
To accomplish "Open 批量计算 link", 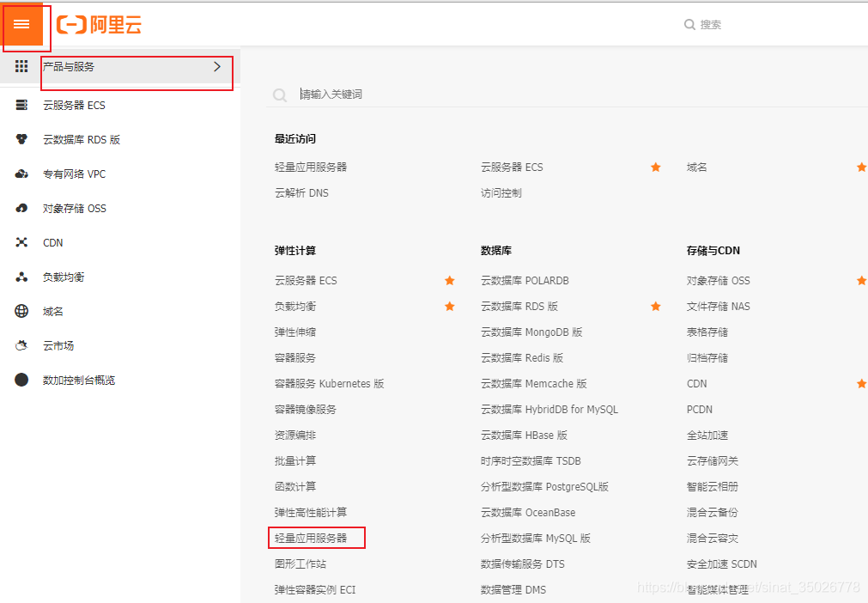I will coord(295,460).
